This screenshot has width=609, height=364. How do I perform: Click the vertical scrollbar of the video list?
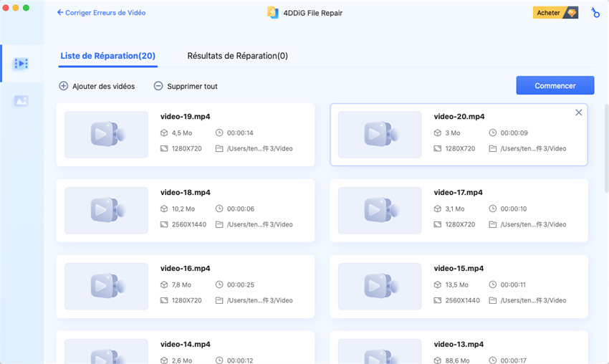[607, 148]
